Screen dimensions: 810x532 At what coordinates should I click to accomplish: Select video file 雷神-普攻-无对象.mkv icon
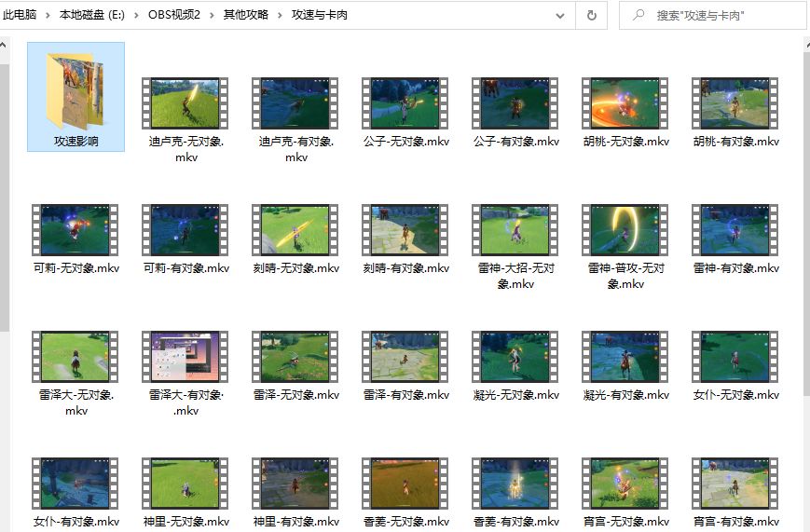(x=625, y=230)
